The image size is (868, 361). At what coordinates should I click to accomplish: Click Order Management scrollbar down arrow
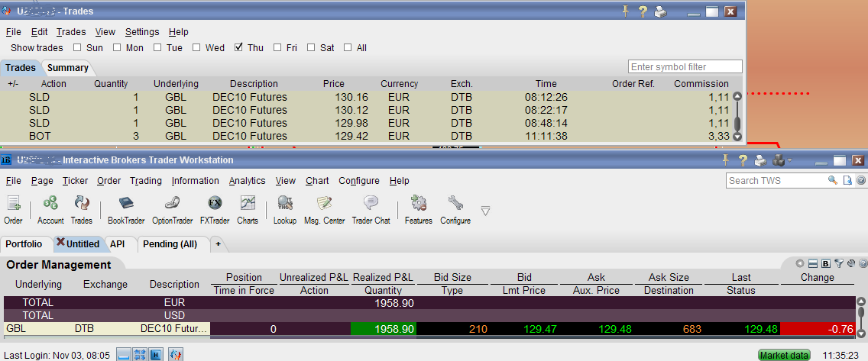(861, 334)
